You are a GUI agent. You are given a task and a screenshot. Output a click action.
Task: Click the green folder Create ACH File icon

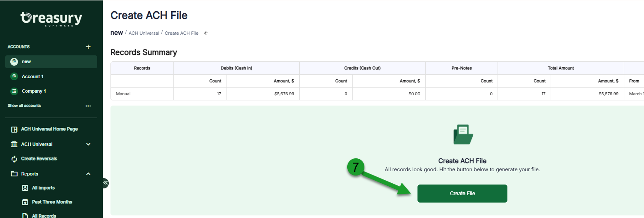(463, 135)
